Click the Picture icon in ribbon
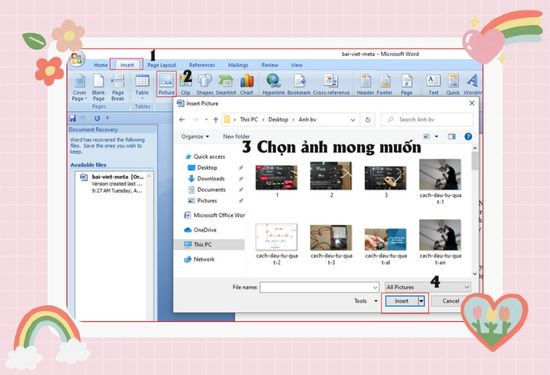550x375 pixels. (166, 84)
